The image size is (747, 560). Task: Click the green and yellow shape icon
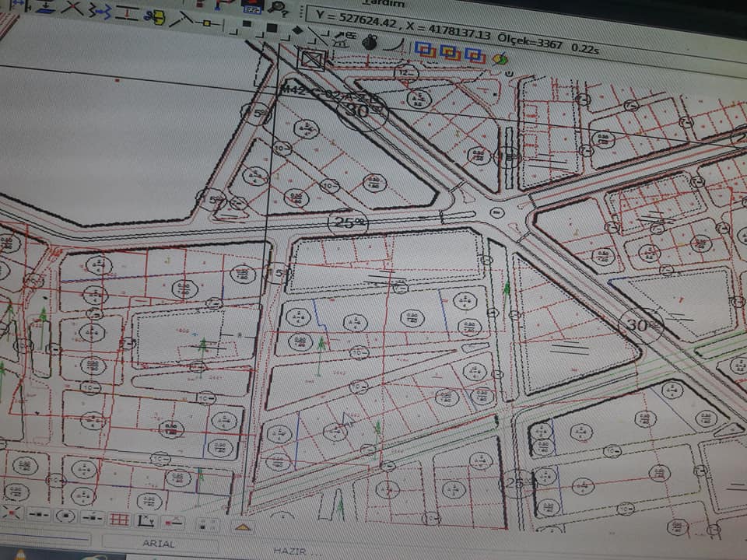click(x=500, y=58)
